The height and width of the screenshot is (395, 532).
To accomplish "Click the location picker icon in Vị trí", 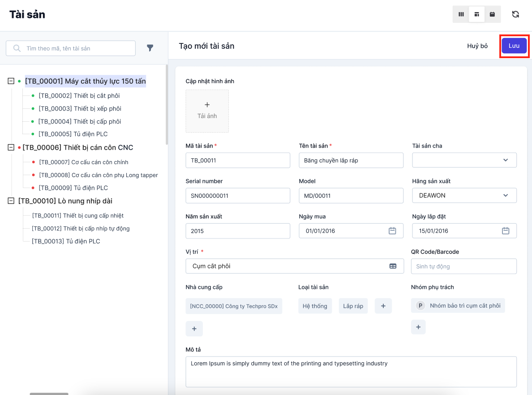I will [x=393, y=266].
